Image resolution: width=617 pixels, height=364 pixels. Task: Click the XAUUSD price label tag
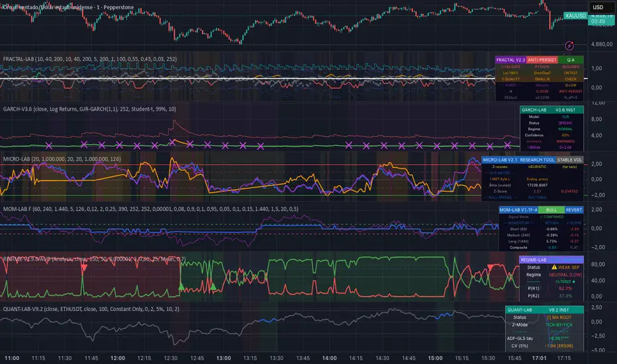coord(575,16)
